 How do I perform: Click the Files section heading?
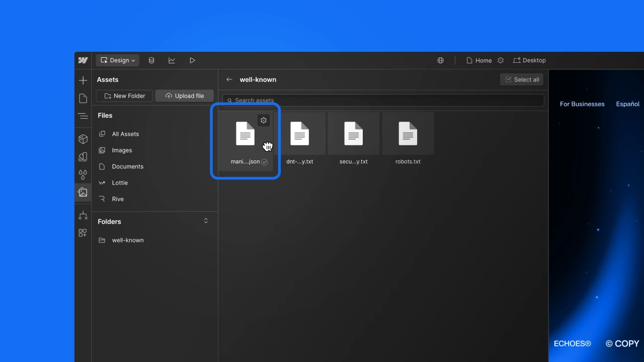click(x=105, y=115)
